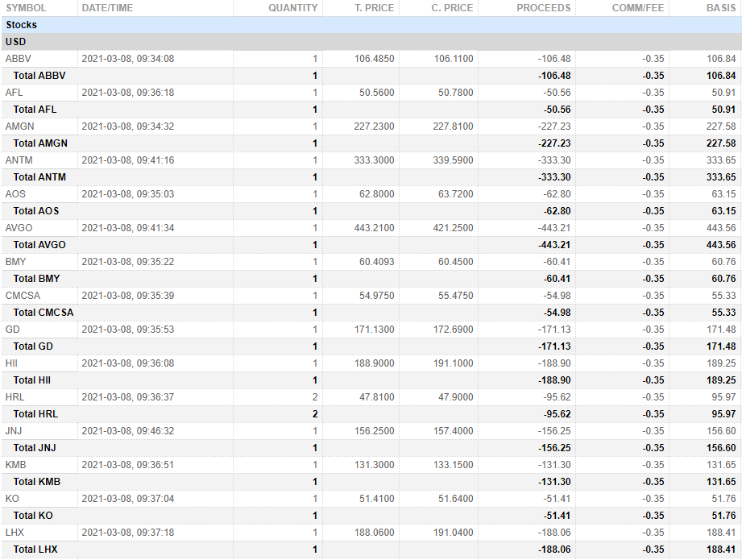Click the AFL symbol cell
Screen dimensions: 742x560
pos(15,93)
